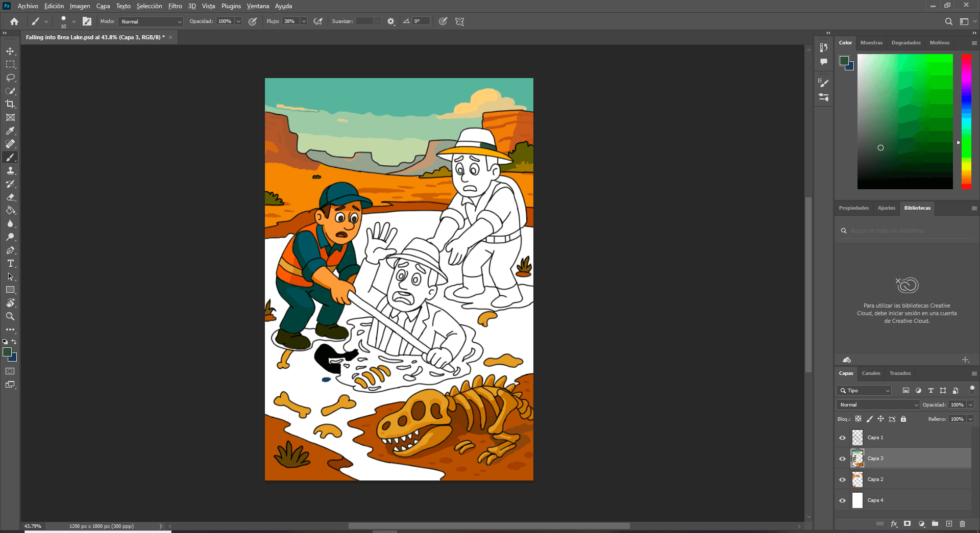Hide the Capa 4 layer

842,500
